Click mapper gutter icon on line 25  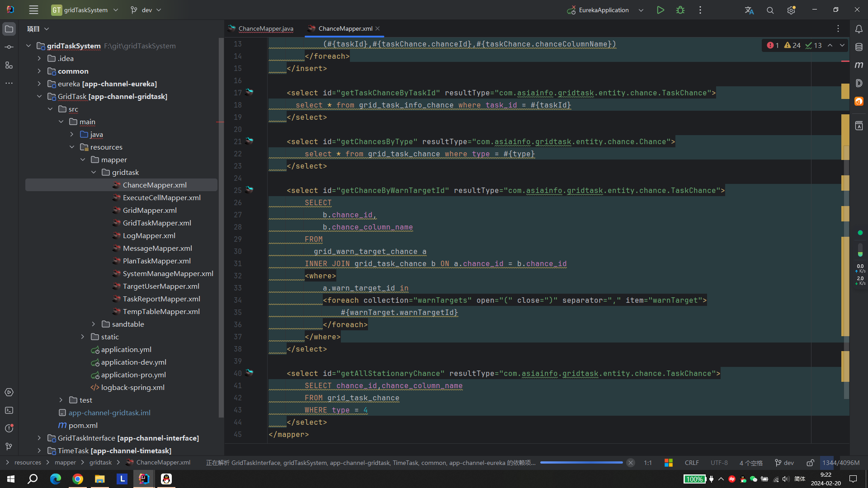(x=249, y=190)
